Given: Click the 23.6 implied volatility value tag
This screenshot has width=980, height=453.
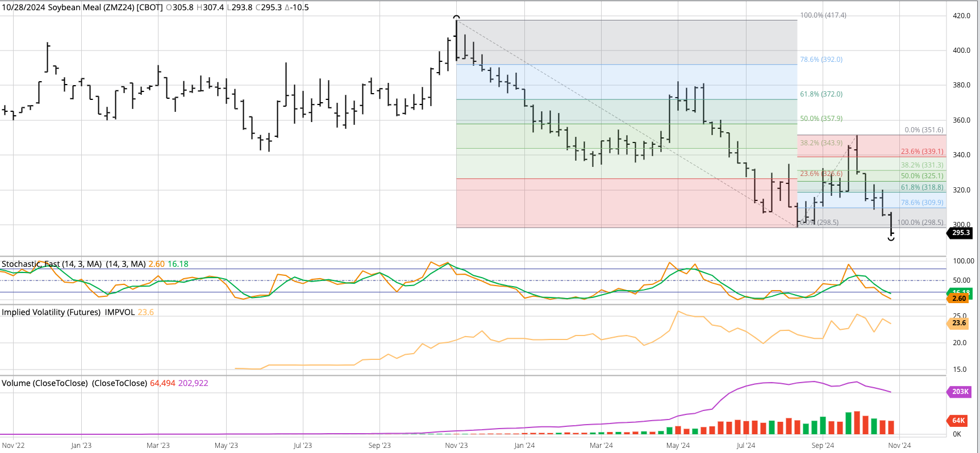Looking at the screenshot, I should [x=958, y=323].
